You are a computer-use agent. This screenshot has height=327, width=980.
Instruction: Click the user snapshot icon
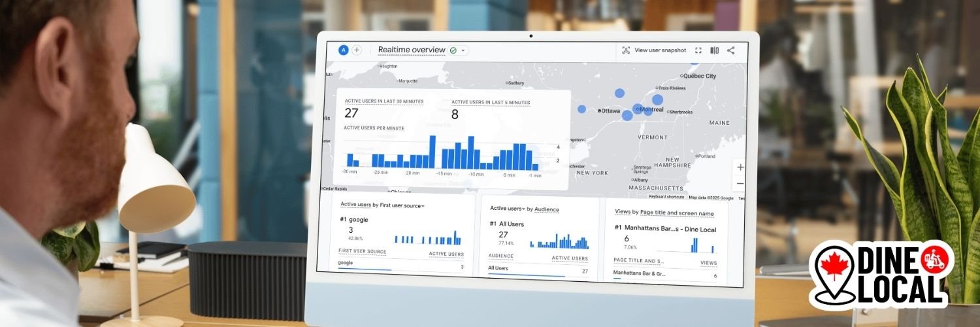coord(626,50)
